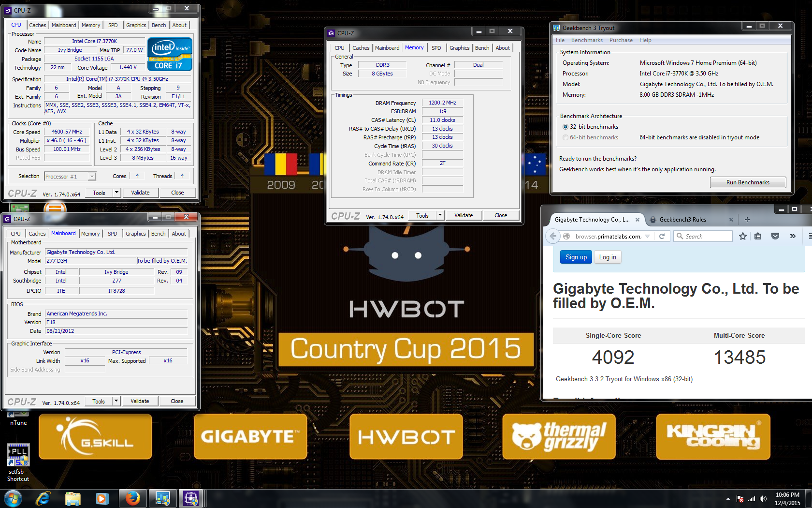Switch to Geekbench3 Rules tab

pyautogui.click(x=682, y=220)
